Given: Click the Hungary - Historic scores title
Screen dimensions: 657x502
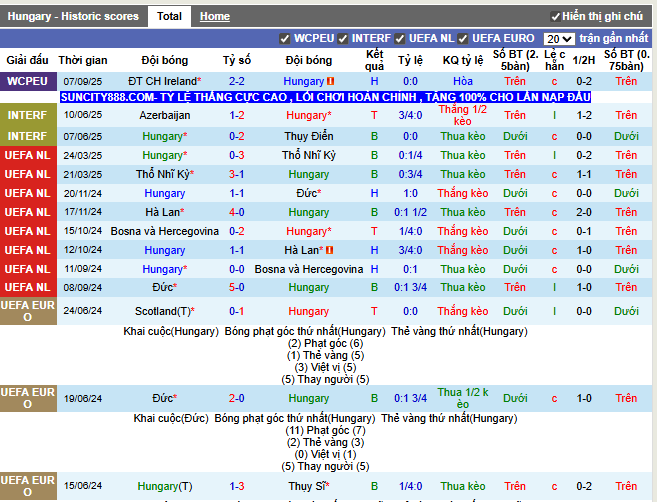Looking at the screenshot, I should [x=73, y=16].
